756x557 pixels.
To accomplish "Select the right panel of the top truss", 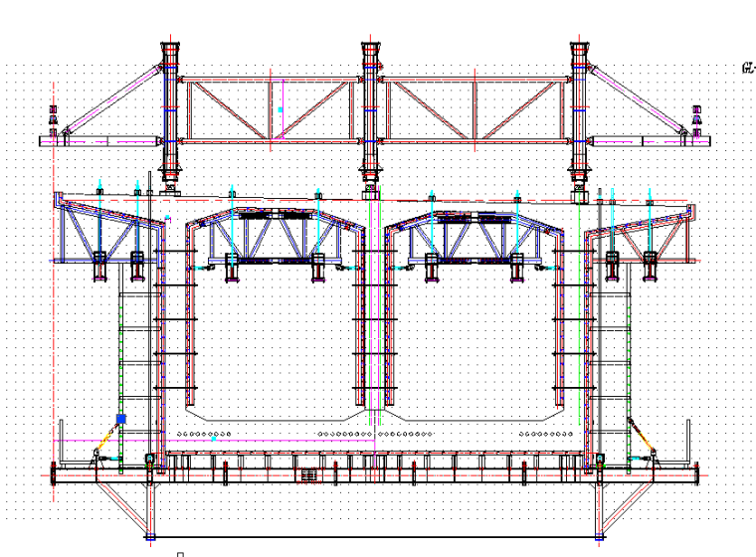I will 472,110.
